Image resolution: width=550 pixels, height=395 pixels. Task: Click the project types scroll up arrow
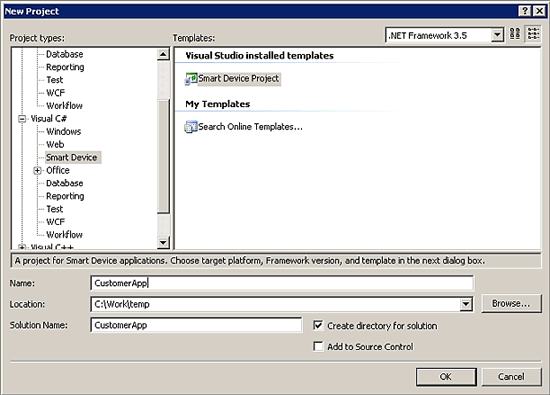point(163,54)
